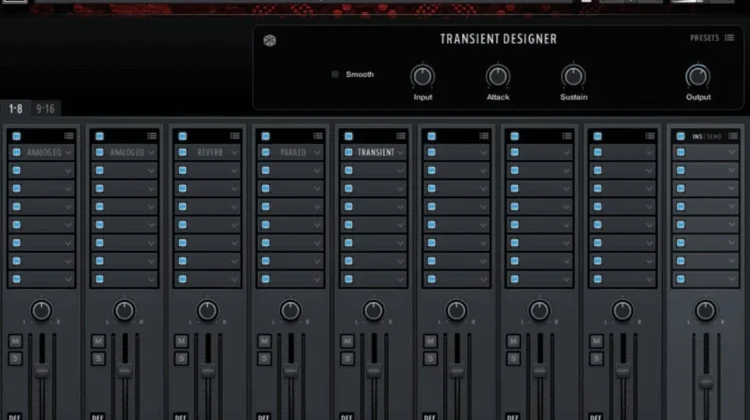Open channel 8 first insert slot dropdown
This screenshot has height=420, width=750.
coord(649,153)
